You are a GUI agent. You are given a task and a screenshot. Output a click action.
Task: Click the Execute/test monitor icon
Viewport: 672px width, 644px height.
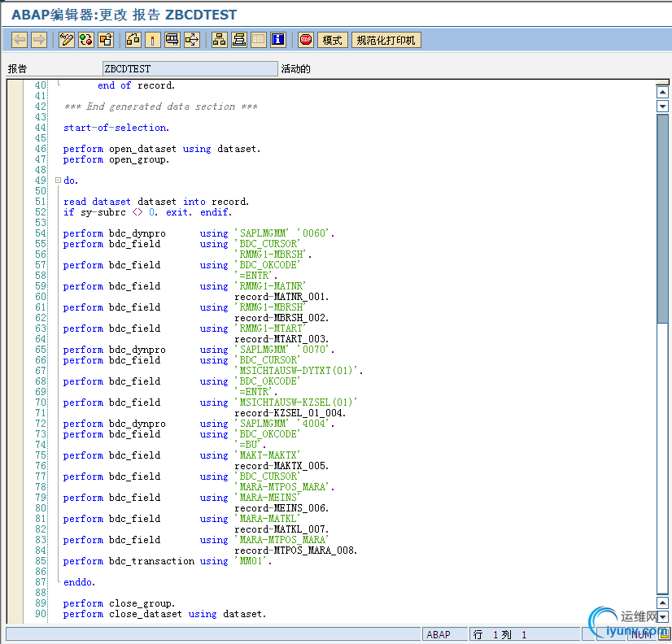point(172,40)
